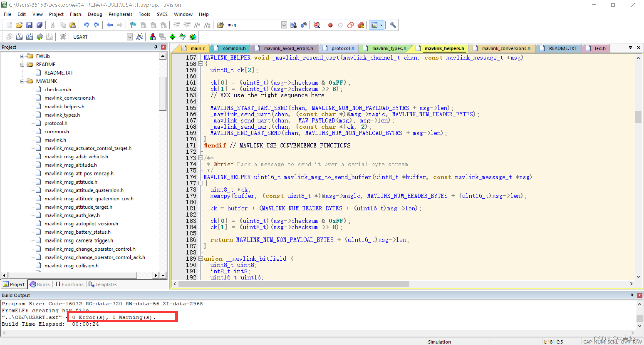
Task: Open the USART target selection dropdown
Action: pyautogui.click(x=130, y=37)
